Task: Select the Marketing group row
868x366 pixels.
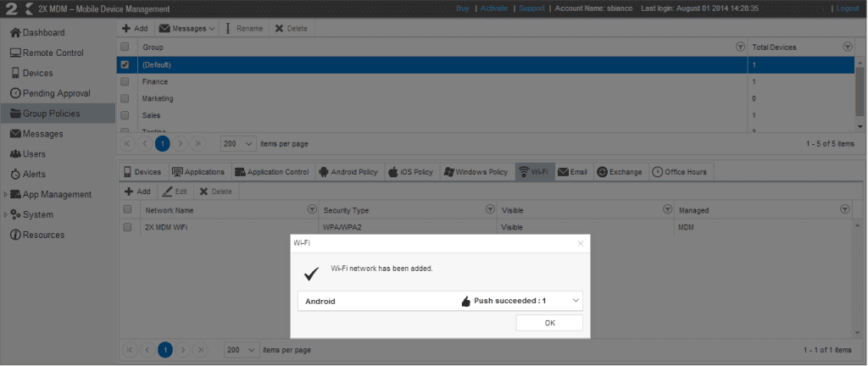Action: pyautogui.click(x=486, y=98)
